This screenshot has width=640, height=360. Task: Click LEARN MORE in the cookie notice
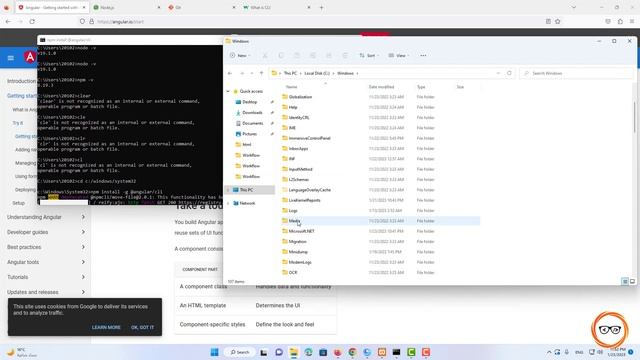tap(106, 327)
